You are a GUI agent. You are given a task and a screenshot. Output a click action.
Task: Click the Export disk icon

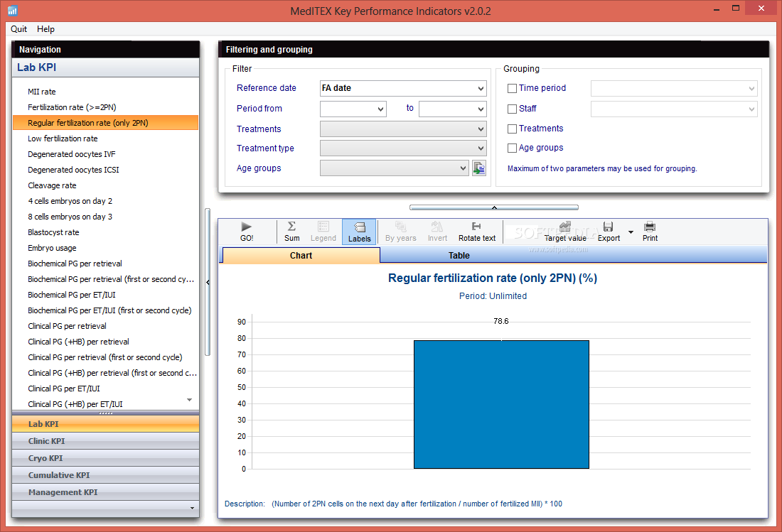608,227
